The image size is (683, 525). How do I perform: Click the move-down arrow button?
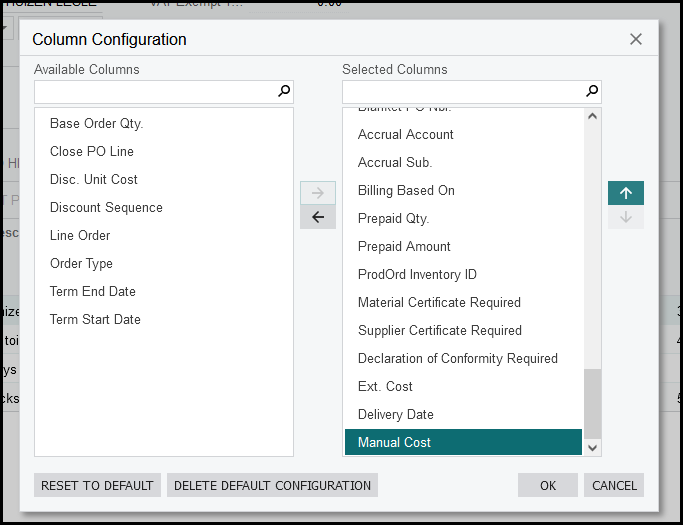(625, 217)
